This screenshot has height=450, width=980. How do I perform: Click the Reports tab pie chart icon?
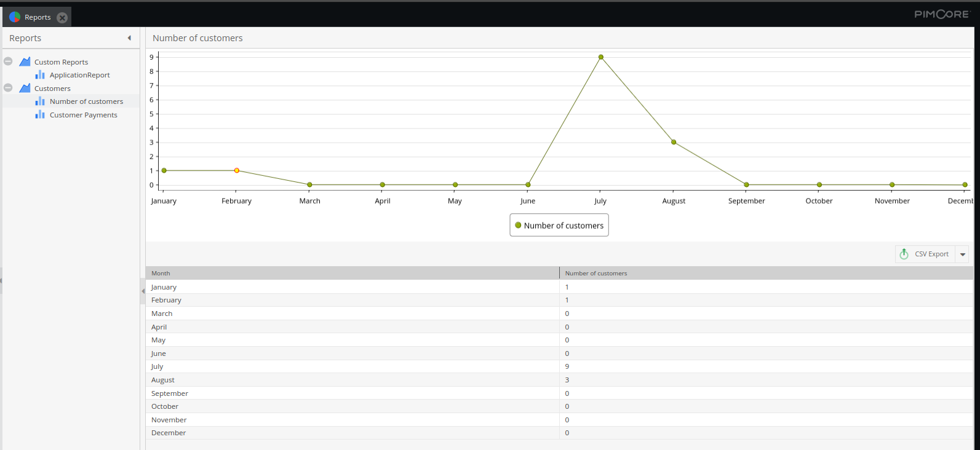(15, 17)
